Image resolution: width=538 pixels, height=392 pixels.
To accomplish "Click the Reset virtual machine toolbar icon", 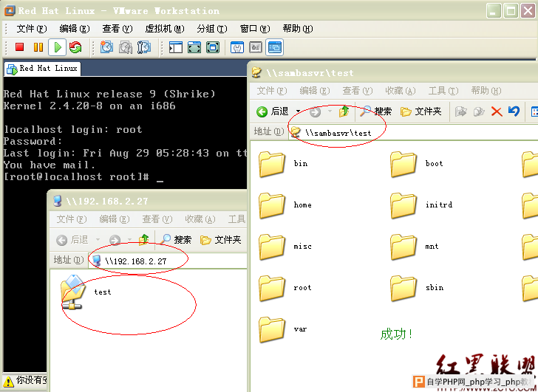I will tap(75, 47).
